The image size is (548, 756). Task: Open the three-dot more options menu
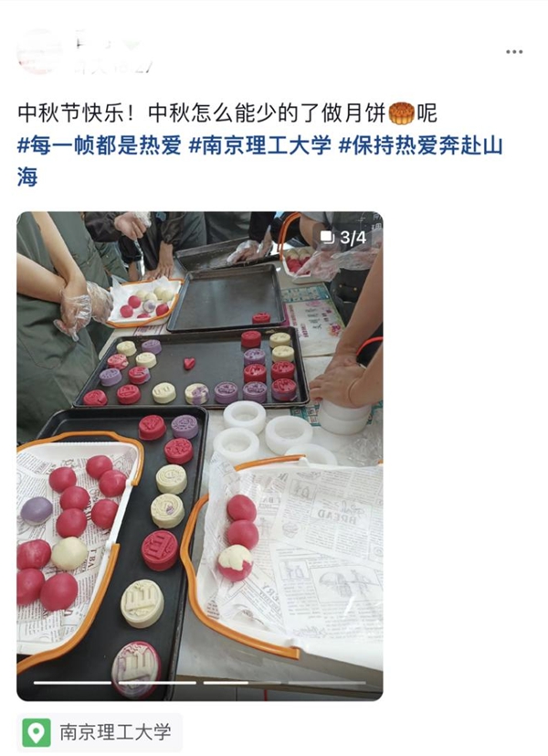pos(514,52)
